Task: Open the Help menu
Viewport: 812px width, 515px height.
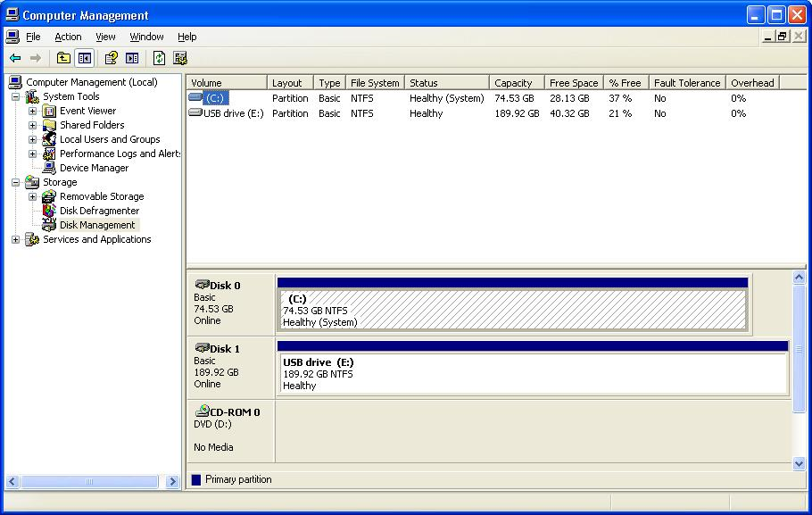Action: [187, 37]
